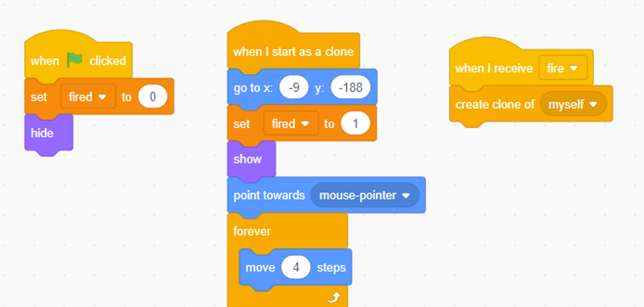Click the set fired value field showing 0

click(153, 97)
